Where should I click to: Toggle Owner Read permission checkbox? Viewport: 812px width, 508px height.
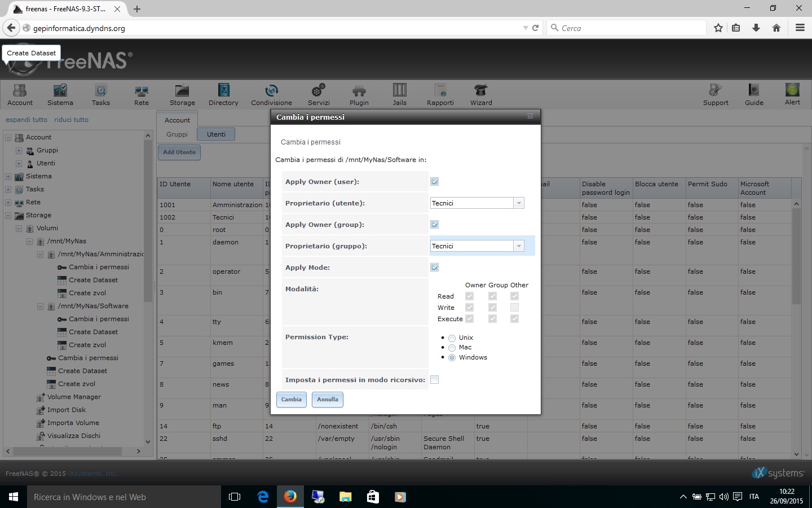tap(469, 296)
